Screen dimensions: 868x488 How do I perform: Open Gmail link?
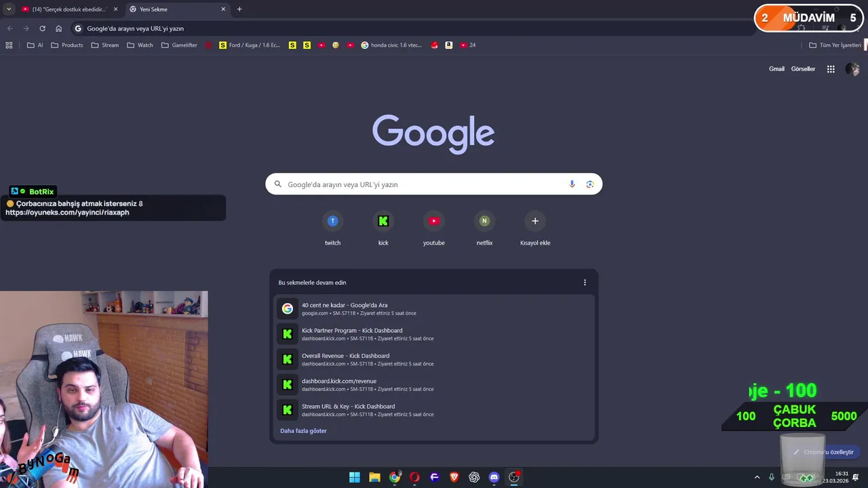(776, 69)
